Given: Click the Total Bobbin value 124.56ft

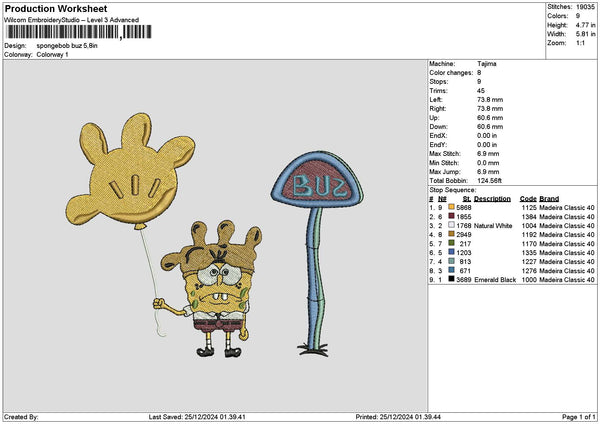Looking at the screenshot, I should 489,181.
